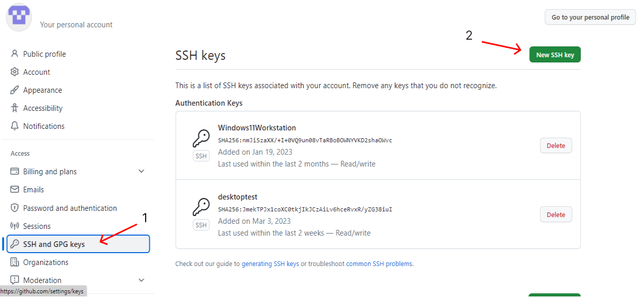Select Public profile in the settings sidebar
The width and height of the screenshot is (644, 298).
pos(44,54)
